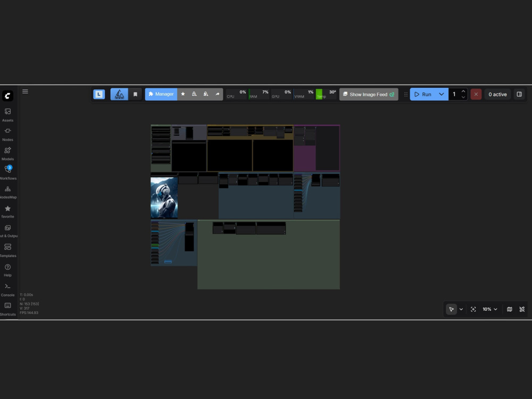
Task: Toggle the Console panel
Action: click(7, 290)
